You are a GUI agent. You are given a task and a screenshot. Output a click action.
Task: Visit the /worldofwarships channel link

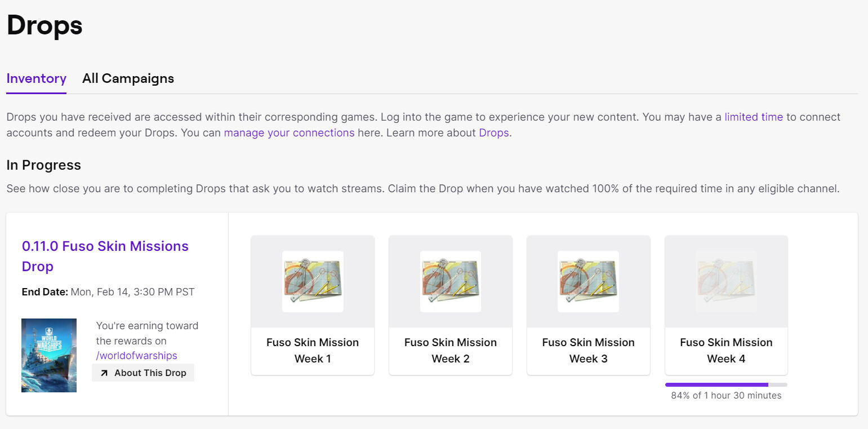point(137,356)
